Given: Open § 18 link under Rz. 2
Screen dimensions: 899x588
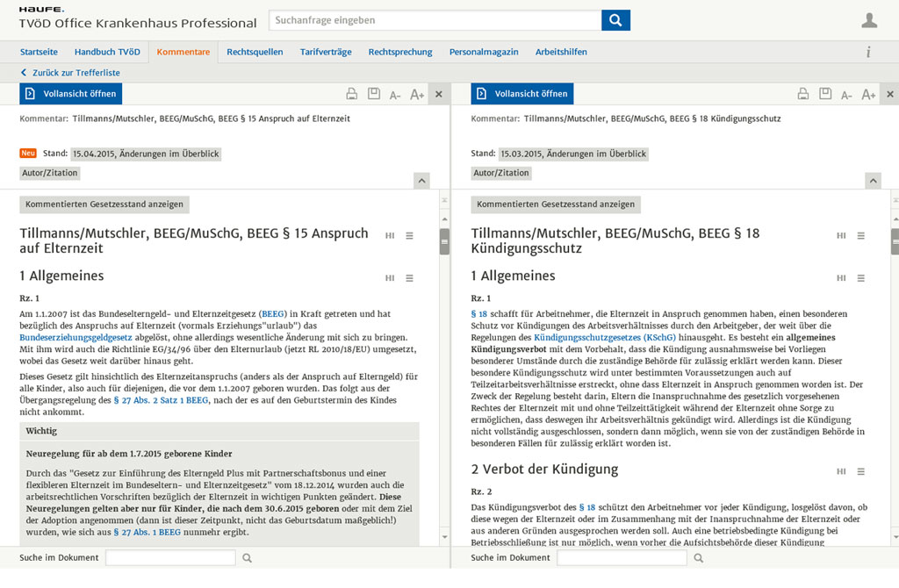Looking at the screenshot, I should [587, 507].
